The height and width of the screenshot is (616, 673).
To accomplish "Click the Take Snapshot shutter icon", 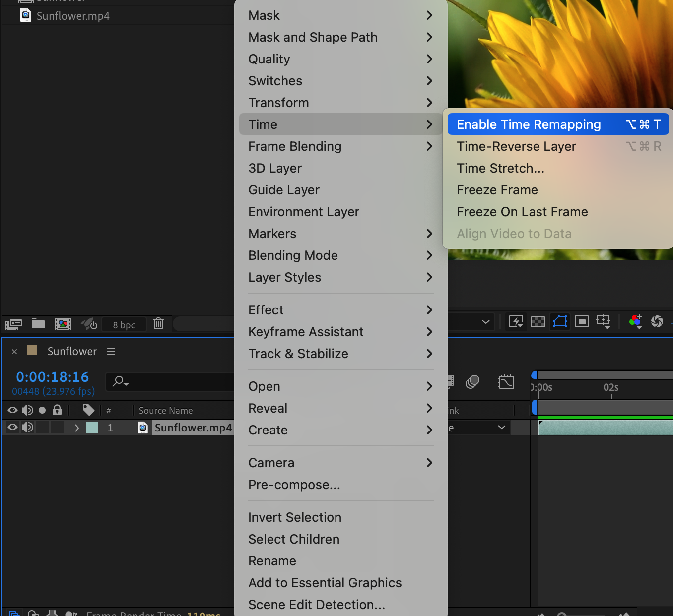I will tap(657, 321).
